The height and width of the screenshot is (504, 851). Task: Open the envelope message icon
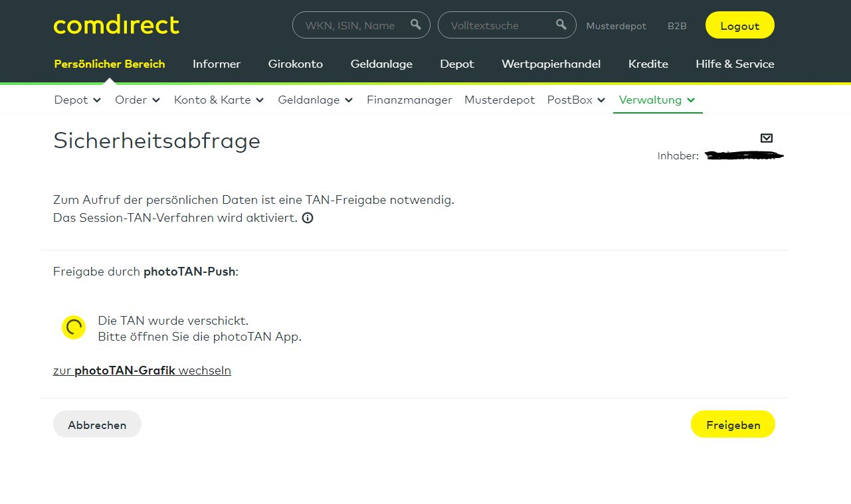point(766,138)
